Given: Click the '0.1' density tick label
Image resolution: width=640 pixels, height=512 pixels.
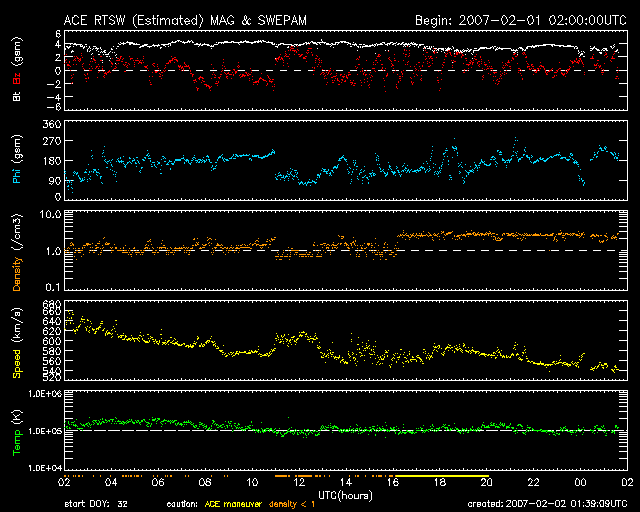Looking at the screenshot, I should coord(53,287).
